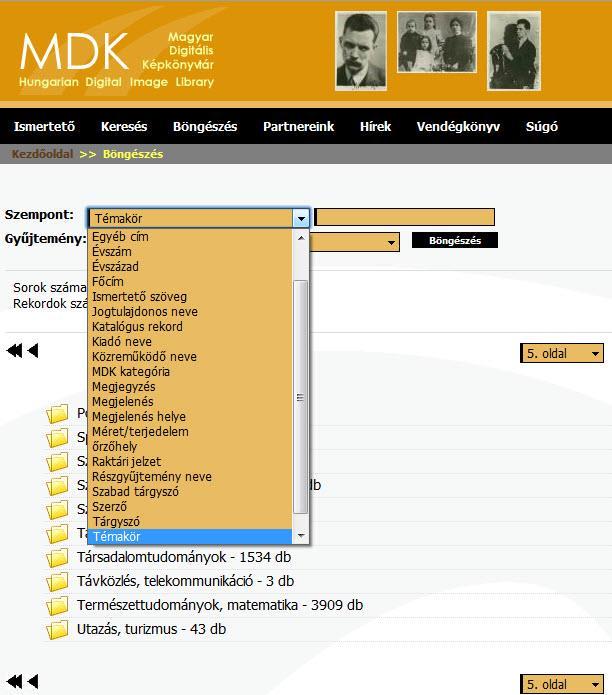The image size is (612, 695).
Task: Jump to first page with top double arrow
Action: pos(15,351)
